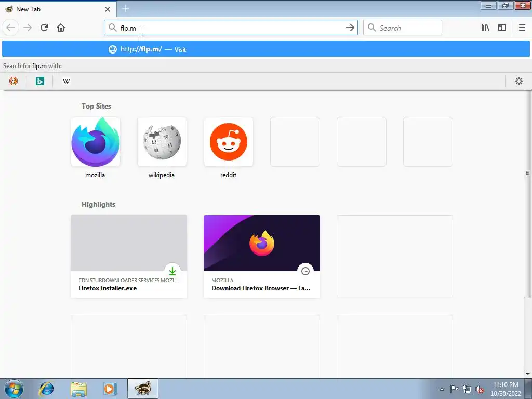Click the muted volume tray icon
Screen dimensions: 532x399
click(x=480, y=389)
